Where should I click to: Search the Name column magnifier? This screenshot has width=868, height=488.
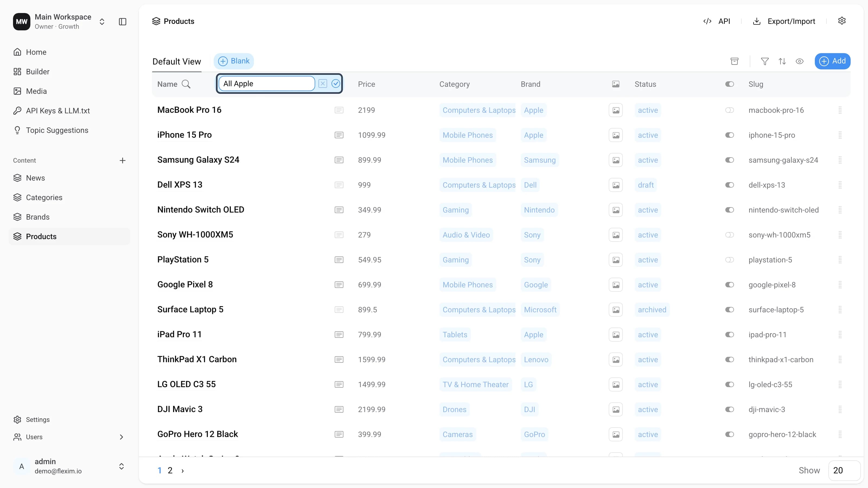(x=186, y=84)
